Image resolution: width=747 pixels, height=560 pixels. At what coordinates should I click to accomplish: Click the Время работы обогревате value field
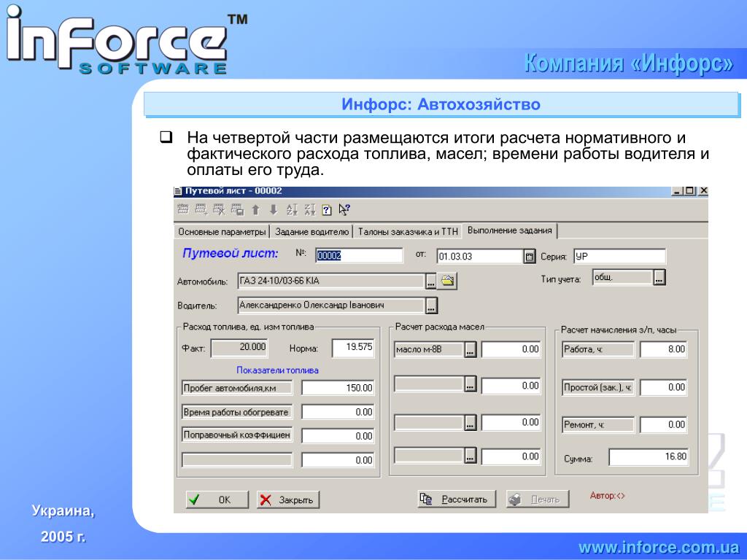338,412
